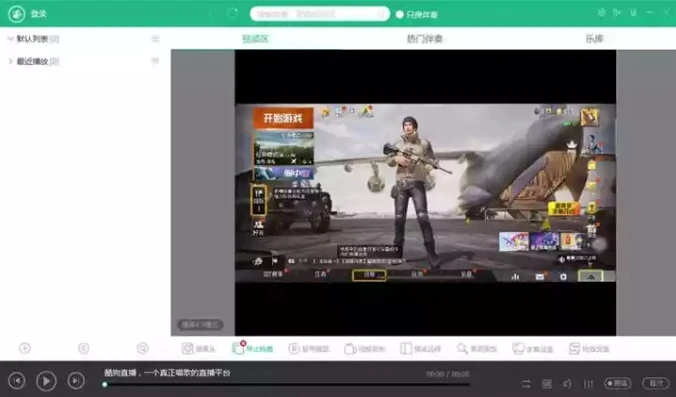The height and width of the screenshot is (397, 676).
Task: Click the add (plus) icon under the playlist
Action: [25, 348]
